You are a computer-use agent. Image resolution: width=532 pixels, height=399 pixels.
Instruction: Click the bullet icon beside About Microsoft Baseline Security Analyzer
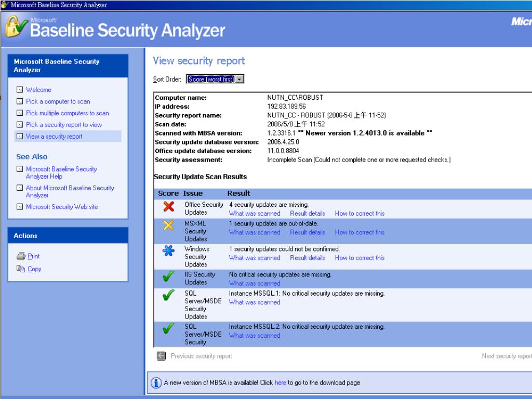tap(20, 188)
